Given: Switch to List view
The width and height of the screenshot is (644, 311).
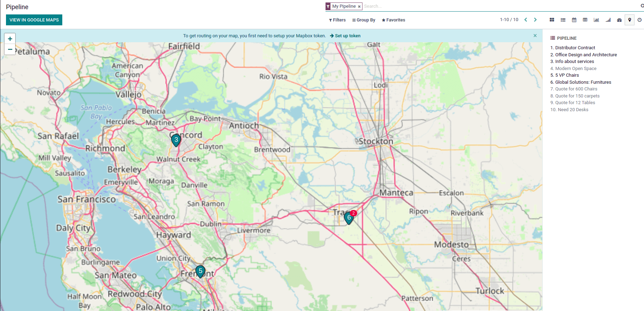Looking at the screenshot, I should [563, 20].
